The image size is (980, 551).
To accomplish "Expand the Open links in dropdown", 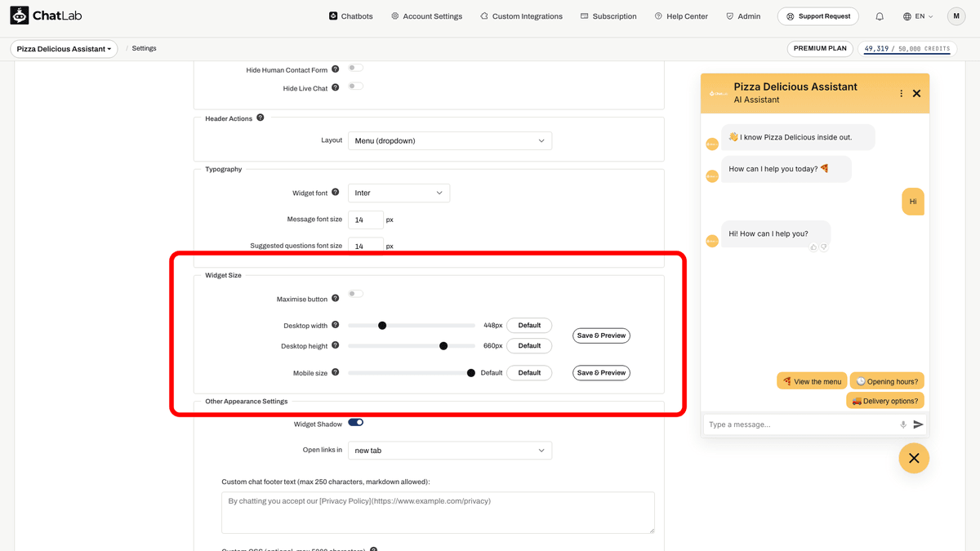I will click(450, 451).
